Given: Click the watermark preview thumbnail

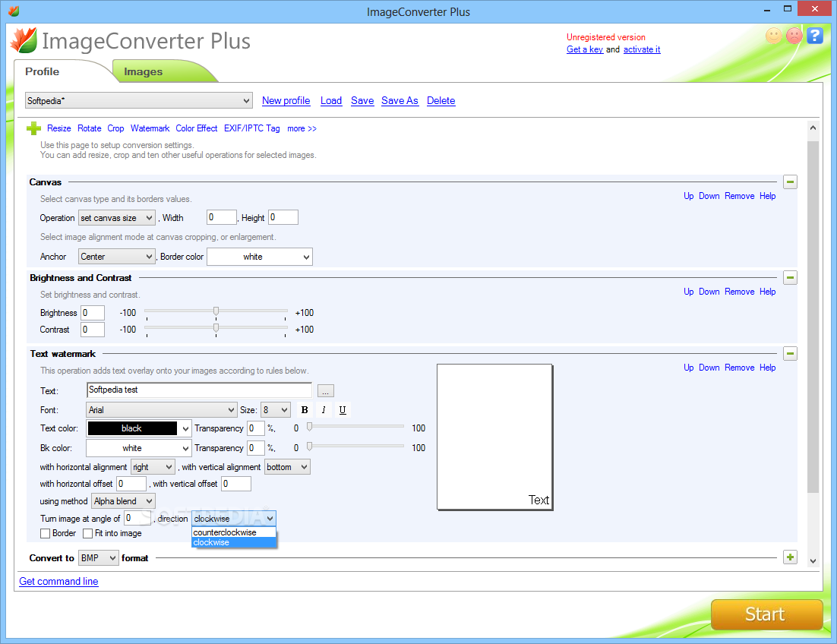Looking at the screenshot, I should pyautogui.click(x=495, y=437).
